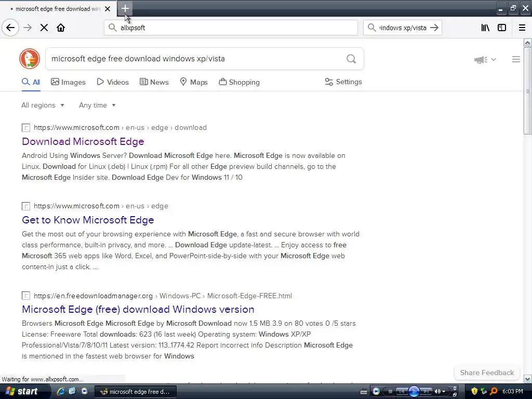Image resolution: width=532 pixels, height=399 pixels.
Task: Click the orange magnifier tray icon
Action: [494, 391]
